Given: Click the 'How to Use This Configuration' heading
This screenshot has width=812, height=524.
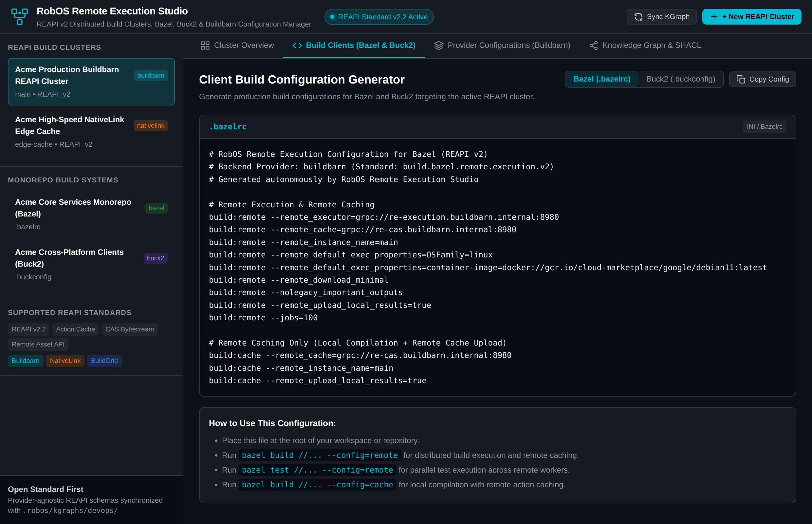Looking at the screenshot, I should coord(272,423).
